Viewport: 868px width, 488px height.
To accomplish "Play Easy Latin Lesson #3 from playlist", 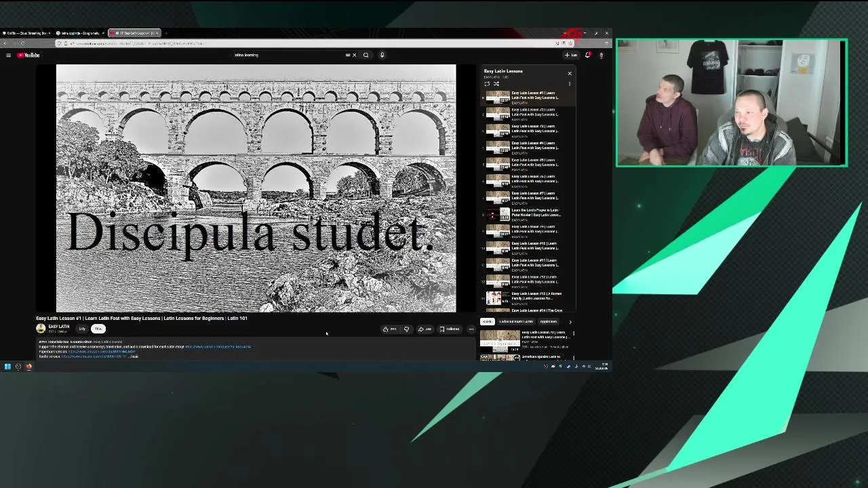I will pos(528,130).
